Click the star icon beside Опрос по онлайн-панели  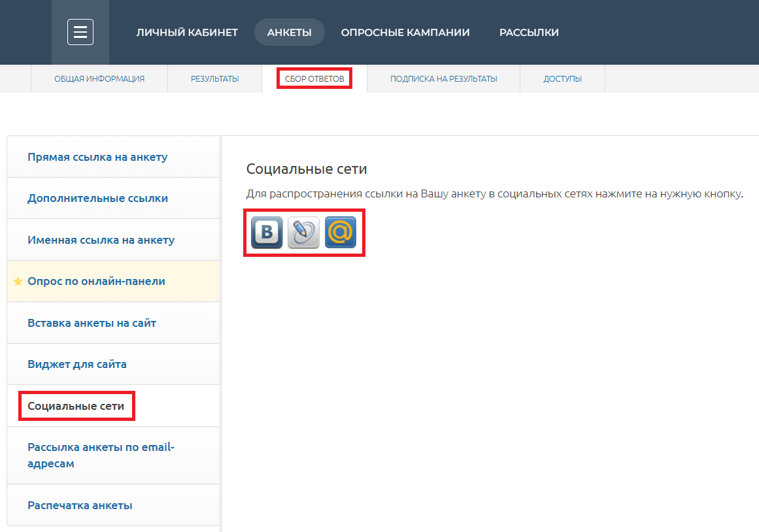click(x=18, y=281)
